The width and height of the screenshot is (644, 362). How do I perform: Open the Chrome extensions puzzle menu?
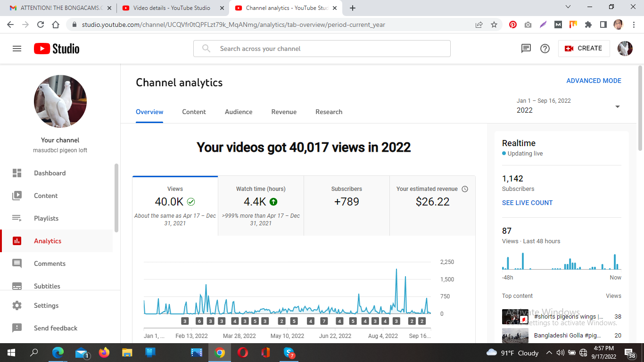tap(588, 25)
